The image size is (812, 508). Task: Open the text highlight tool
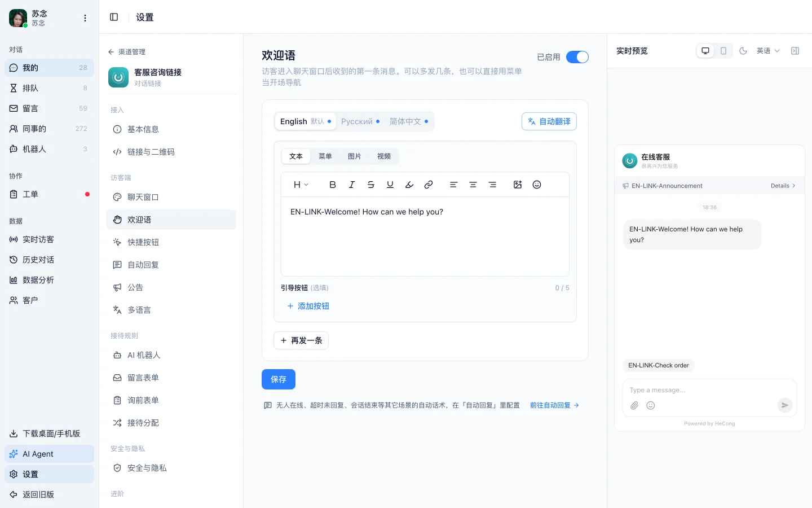409,185
